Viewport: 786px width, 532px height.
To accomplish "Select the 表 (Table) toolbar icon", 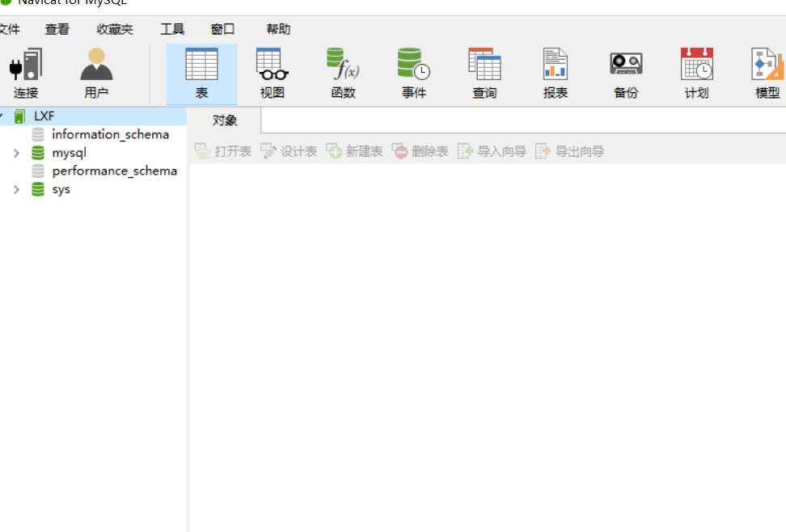I will (x=201, y=74).
